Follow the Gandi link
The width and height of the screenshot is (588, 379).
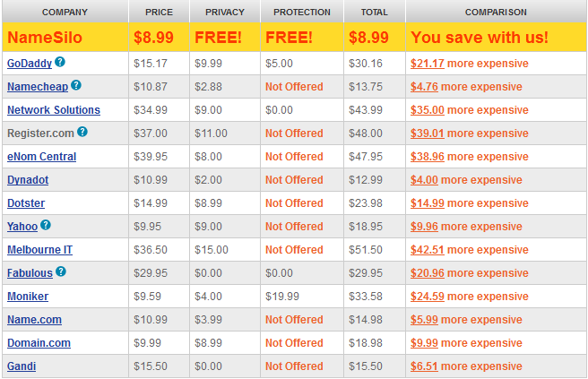(22, 366)
